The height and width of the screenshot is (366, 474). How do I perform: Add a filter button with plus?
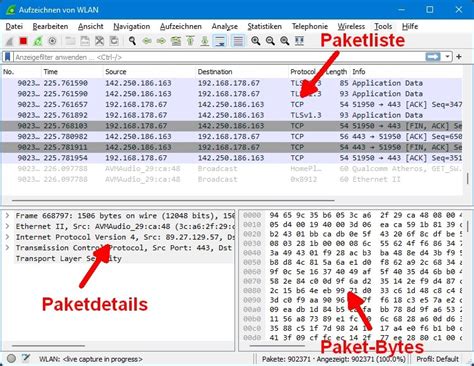point(459,57)
